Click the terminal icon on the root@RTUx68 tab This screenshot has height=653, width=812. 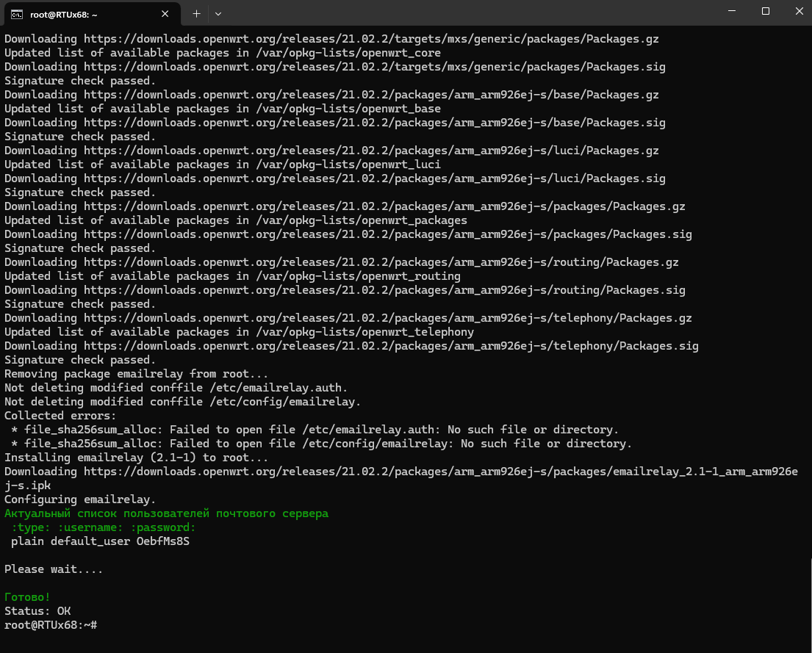tap(17, 15)
